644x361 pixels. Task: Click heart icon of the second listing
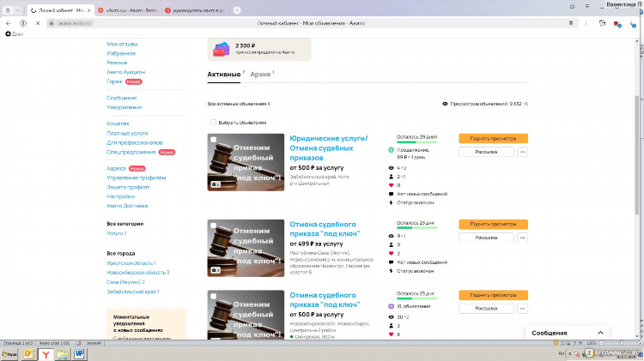(391, 254)
